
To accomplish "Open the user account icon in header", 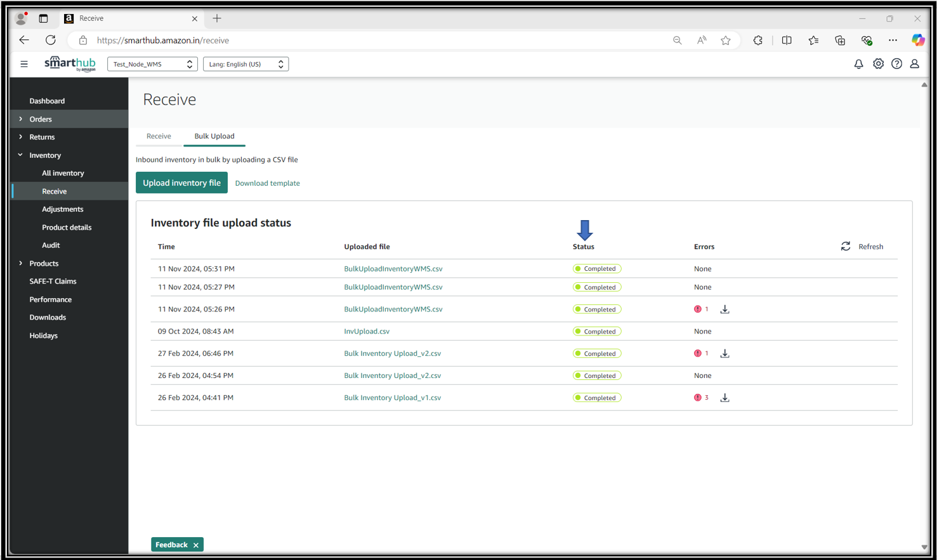I will coord(915,64).
